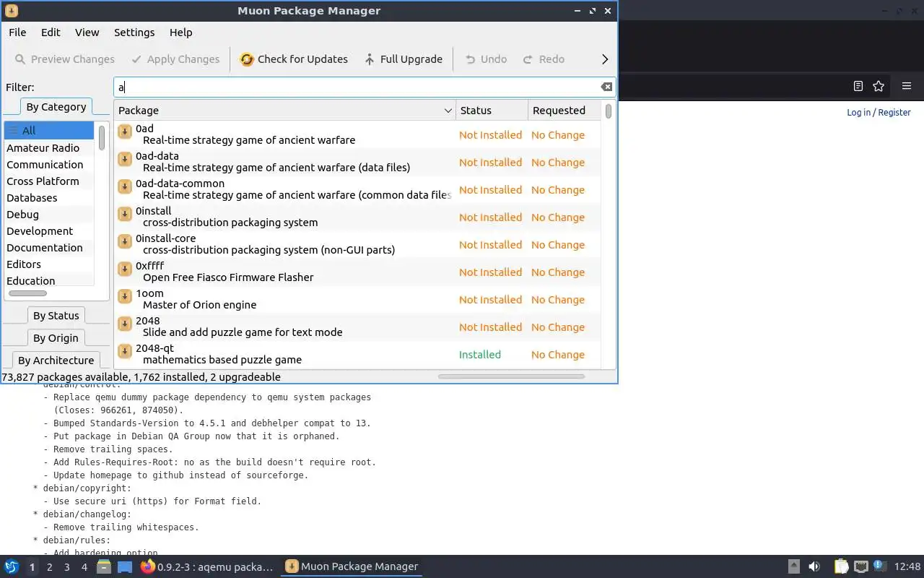Click the package icon beside 0xffff
Screen dimensions: 924x578
tap(124, 268)
